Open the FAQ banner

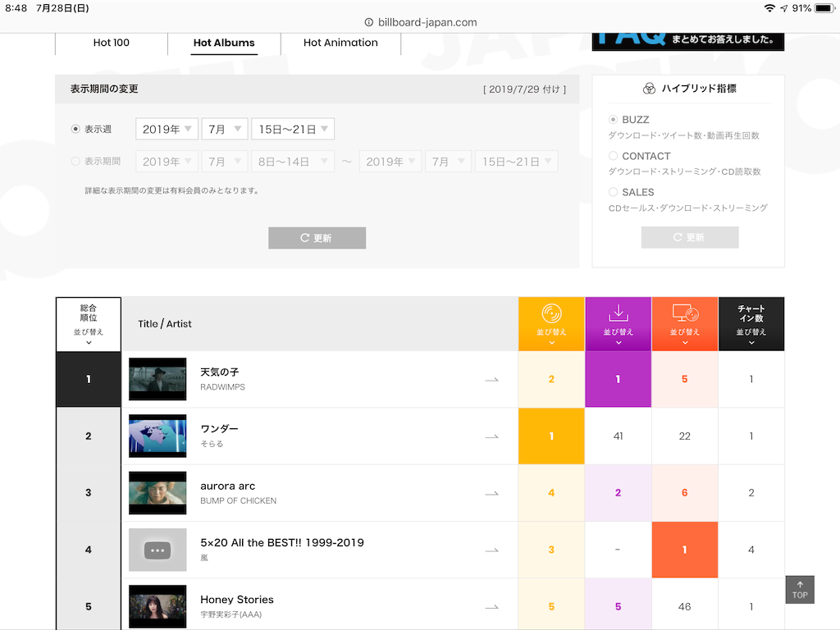point(688,42)
